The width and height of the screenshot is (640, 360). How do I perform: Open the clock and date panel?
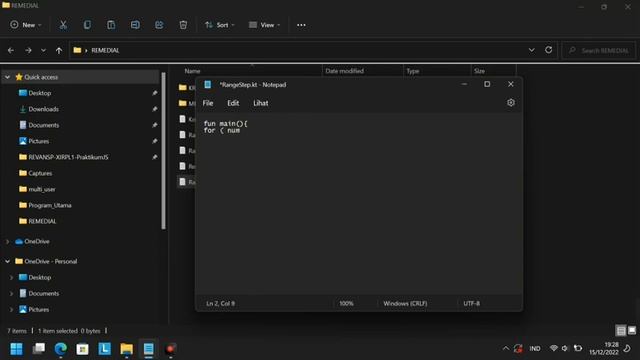tap(604, 348)
